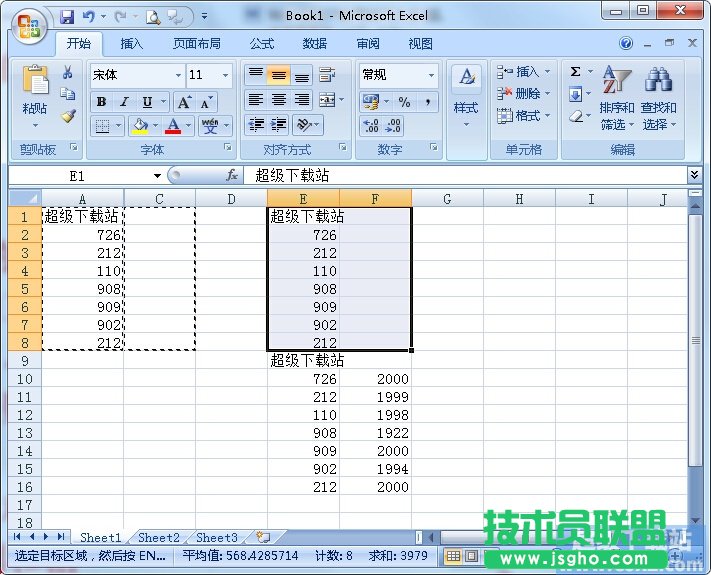The image size is (711, 575).
Task: Switch to the 插入 ribbon tab
Action: (131, 44)
